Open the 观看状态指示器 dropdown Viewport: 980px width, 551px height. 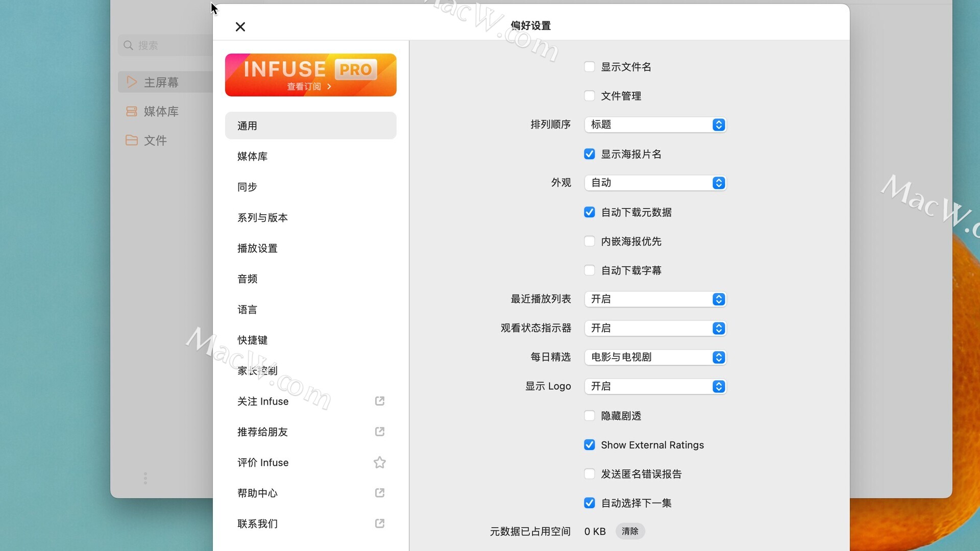[x=655, y=328]
